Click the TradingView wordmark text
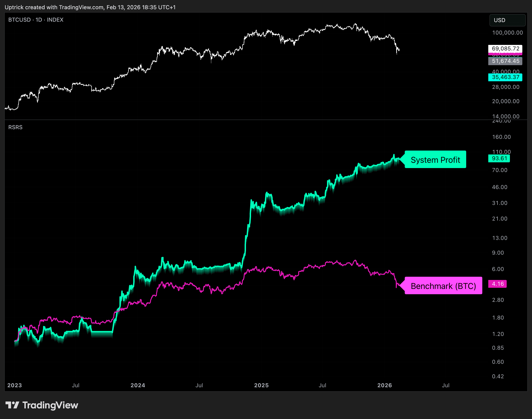The width and height of the screenshot is (532, 419). (x=50, y=405)
